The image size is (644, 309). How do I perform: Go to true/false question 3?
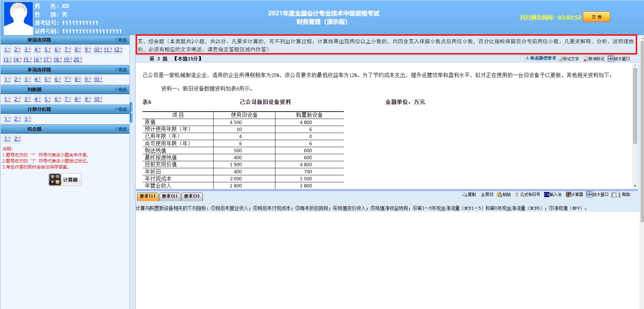click(27, 99)
